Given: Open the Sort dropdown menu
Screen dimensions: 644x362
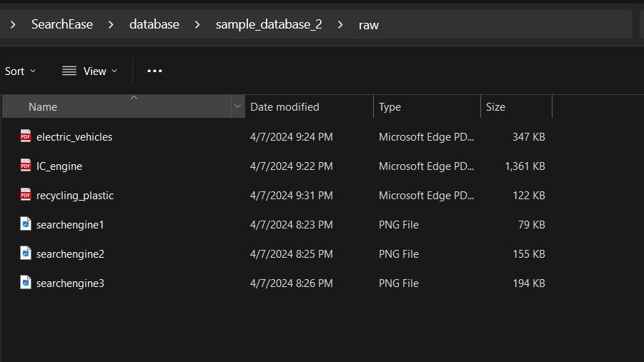Looking at the screenshot, I should (x=20, y=71).
